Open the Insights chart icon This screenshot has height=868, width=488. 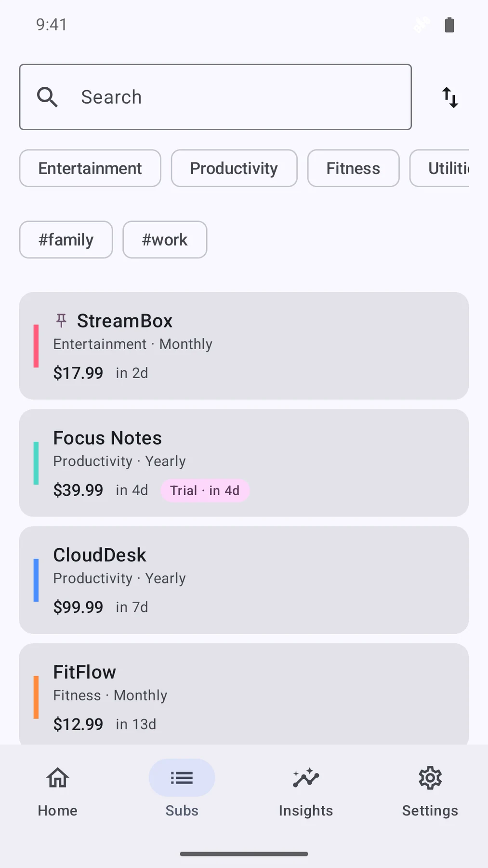(306, 777)
